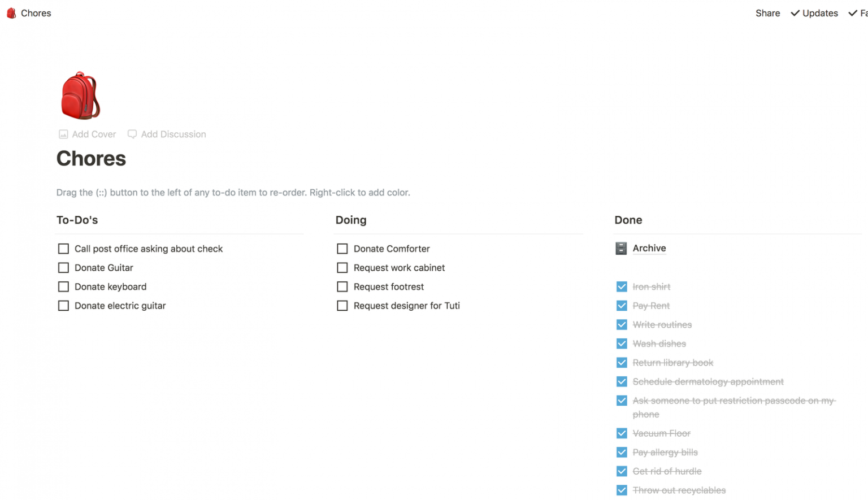Click the file box icon beside Archive
Image resolution: width=868 pixels, height=500 pixels.
(x=621, y=248)
